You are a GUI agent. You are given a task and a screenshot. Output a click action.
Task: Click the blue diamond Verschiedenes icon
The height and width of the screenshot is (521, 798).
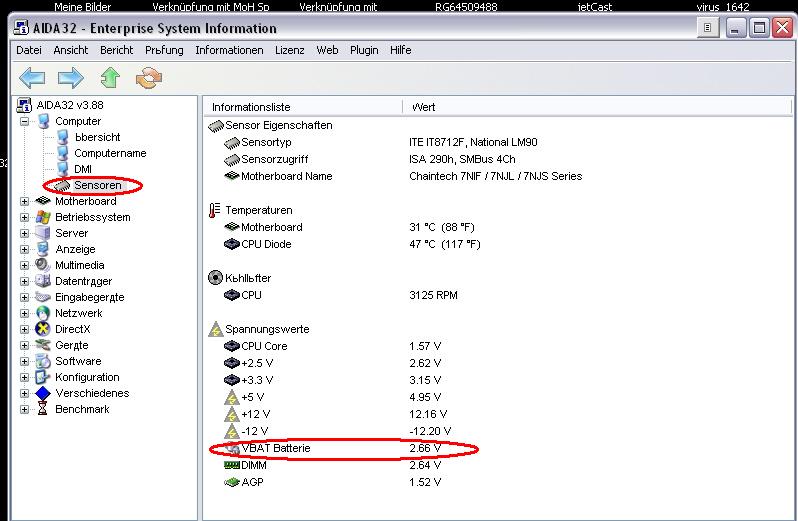point(43,393)
